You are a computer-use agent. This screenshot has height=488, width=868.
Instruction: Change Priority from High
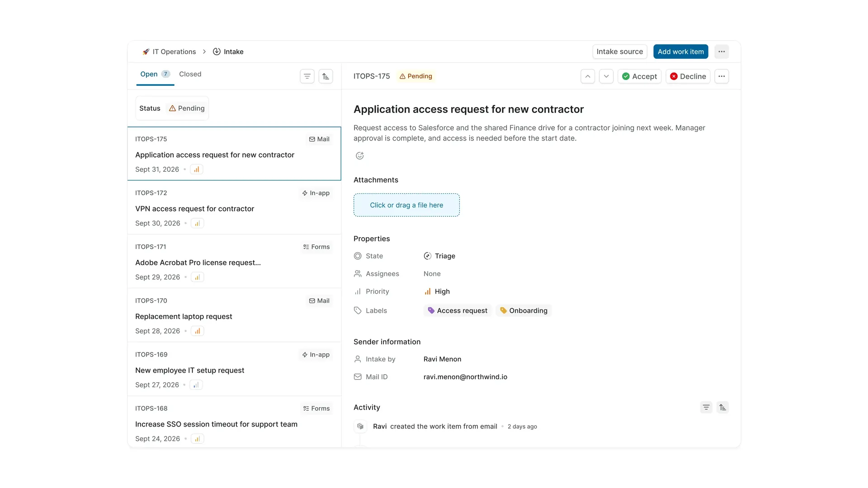(x=437, y=291)
